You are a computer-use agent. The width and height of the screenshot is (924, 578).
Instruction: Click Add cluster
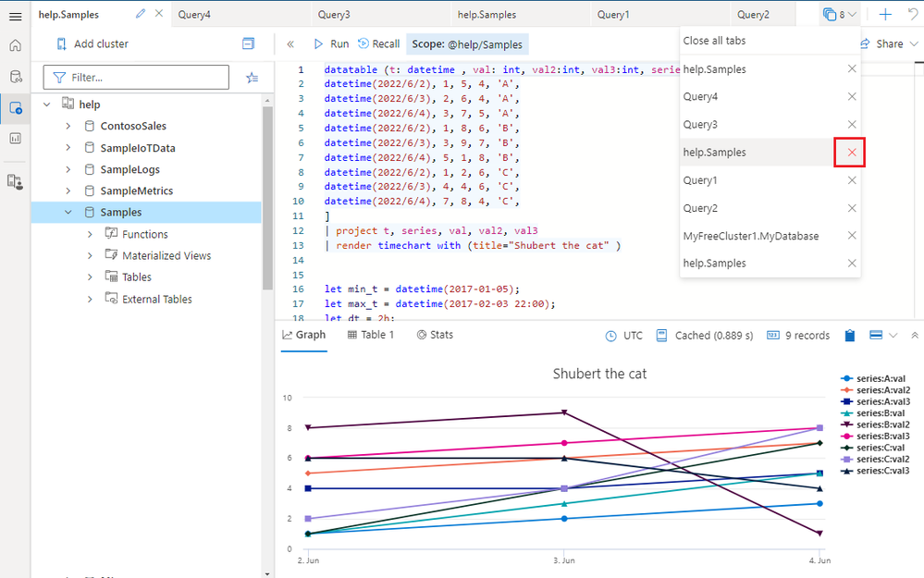pos(92,43)
